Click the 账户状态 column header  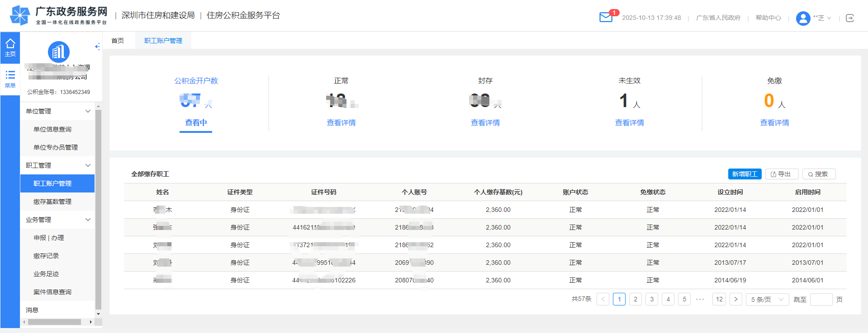[575, 192]
